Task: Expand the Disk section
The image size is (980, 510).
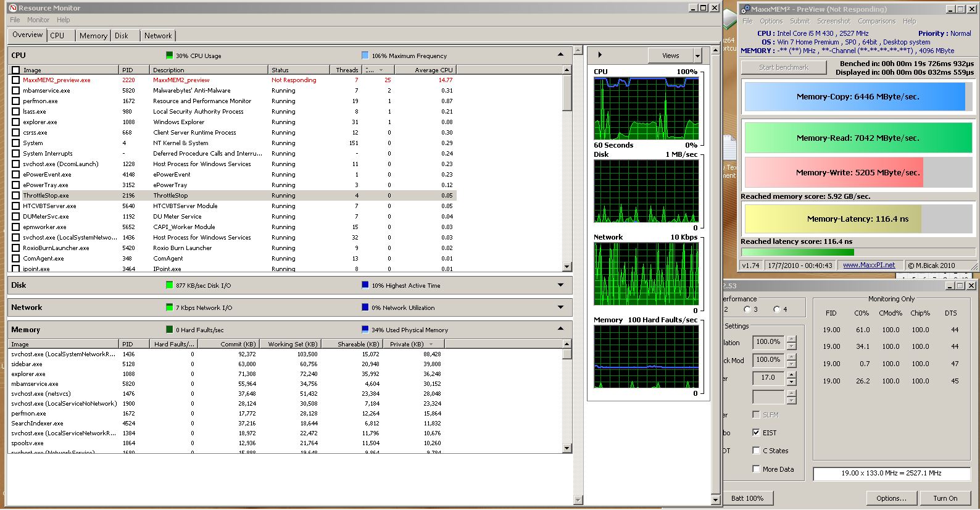Action: pyautogui.click(x=560, y=285)
